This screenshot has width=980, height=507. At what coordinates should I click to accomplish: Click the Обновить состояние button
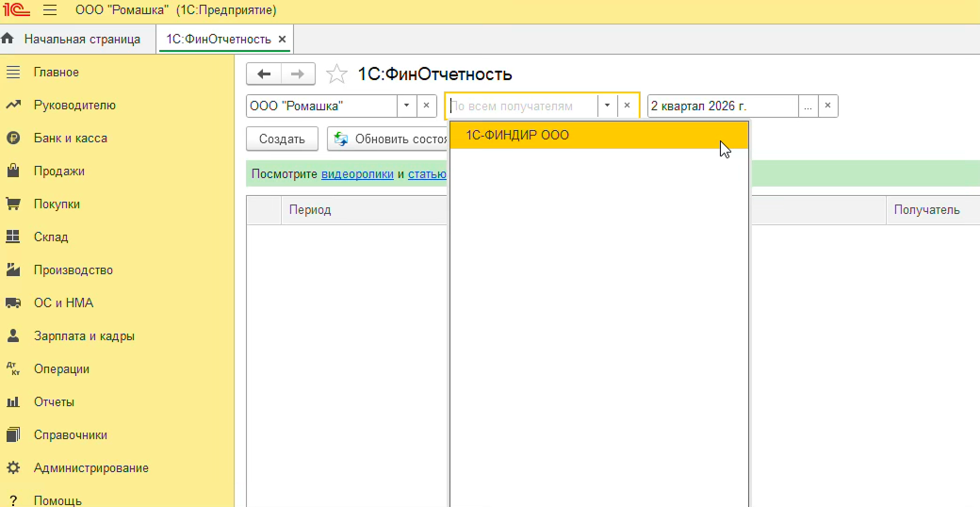point(388,139)
